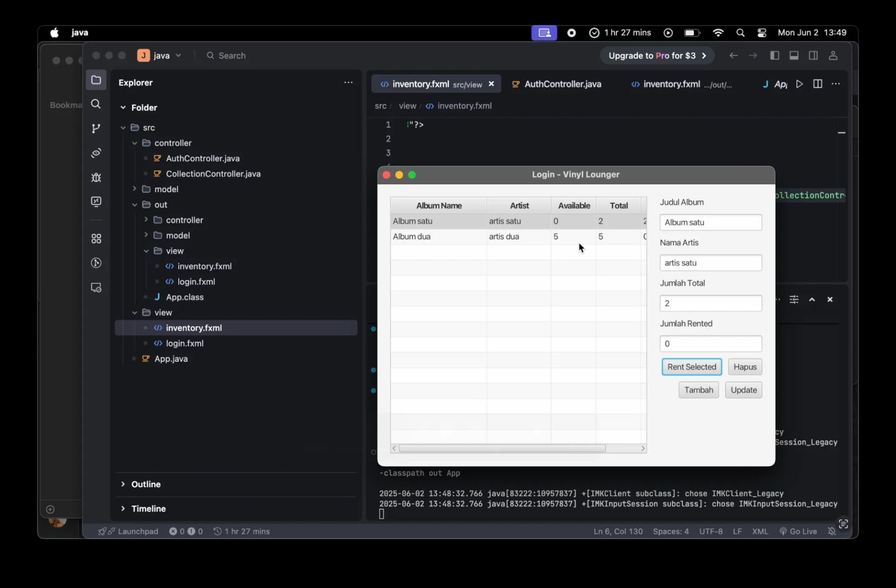The width and height of the screenshot is (896, 588).
Task: Click the notifications bell in the status bar
Action: (832, 531)
